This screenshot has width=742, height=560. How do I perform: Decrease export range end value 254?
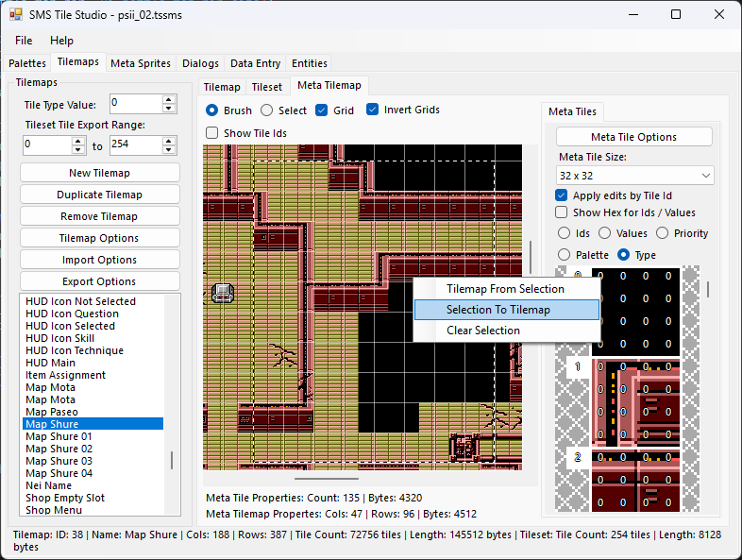pos(168,149)
